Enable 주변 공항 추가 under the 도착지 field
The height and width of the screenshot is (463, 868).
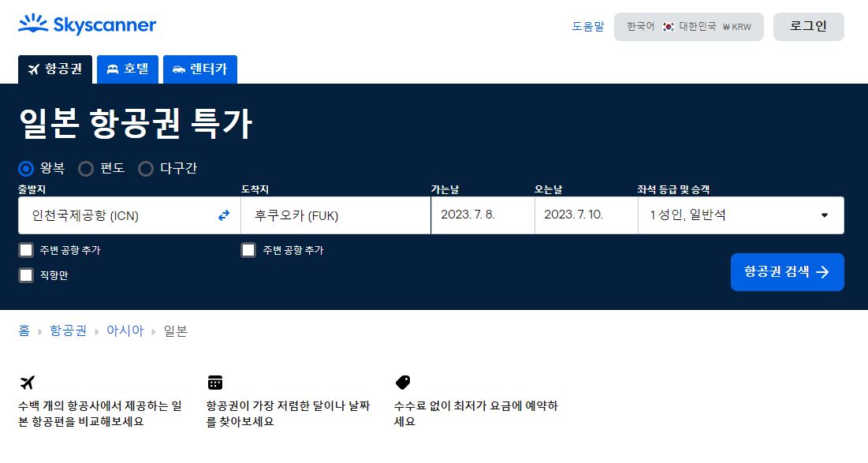[x=248, y=250]
